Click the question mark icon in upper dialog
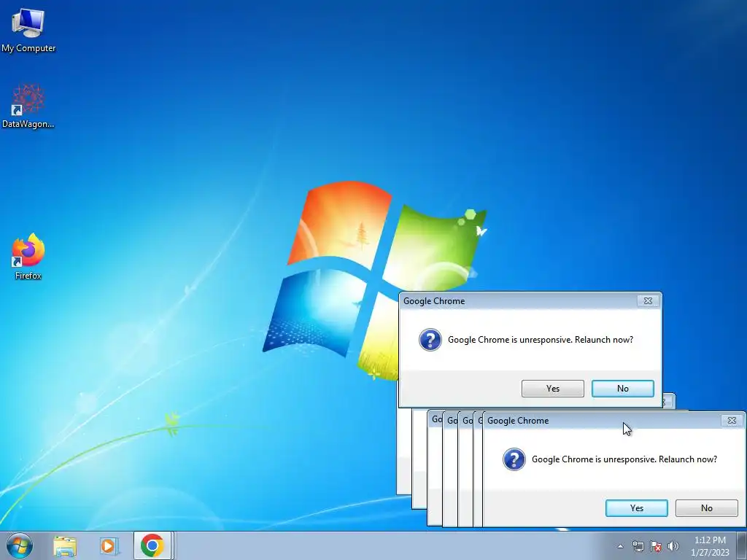This screenshot has height=560, width=747. point(430,340)
